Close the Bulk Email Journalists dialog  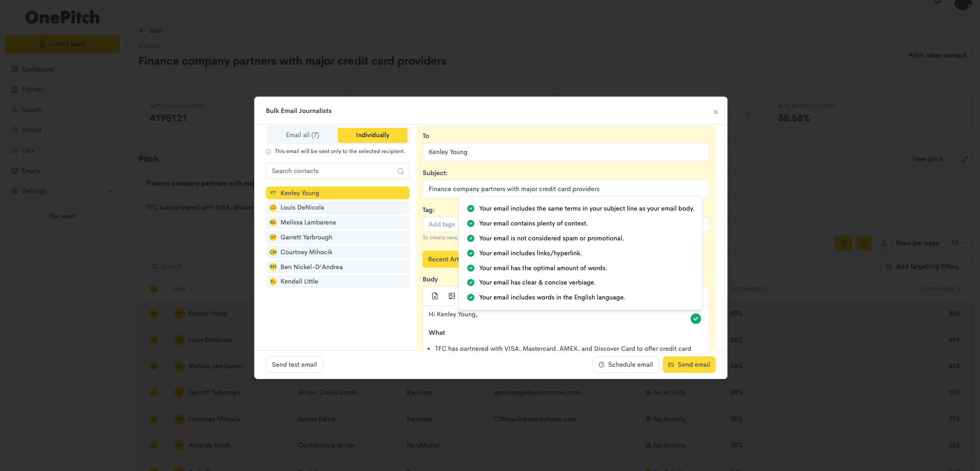point(716,112)
